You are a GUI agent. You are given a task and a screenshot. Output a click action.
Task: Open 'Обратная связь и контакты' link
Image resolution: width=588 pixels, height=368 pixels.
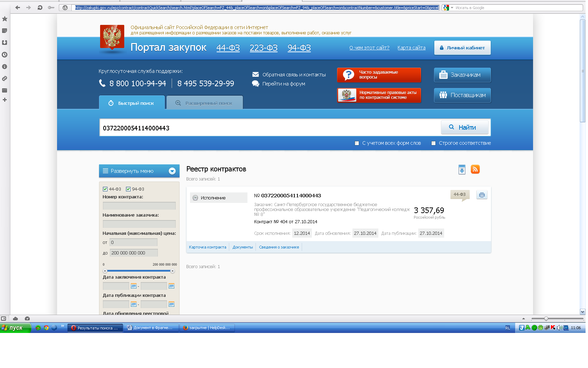pos(294,75)
